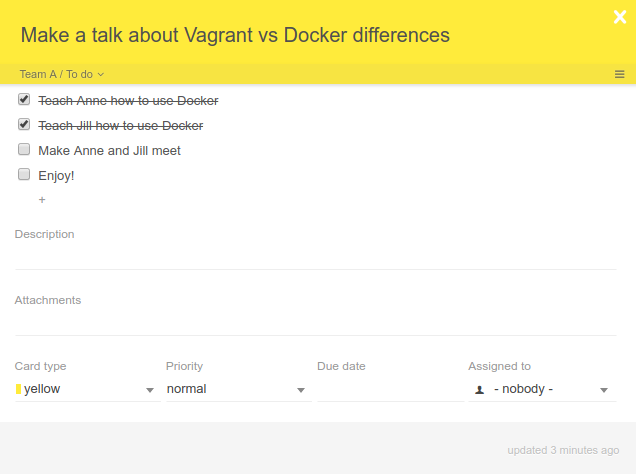This screenshot has width=636, height=474.
Task: Click the Attachments area
Action: tap(315, 322)
